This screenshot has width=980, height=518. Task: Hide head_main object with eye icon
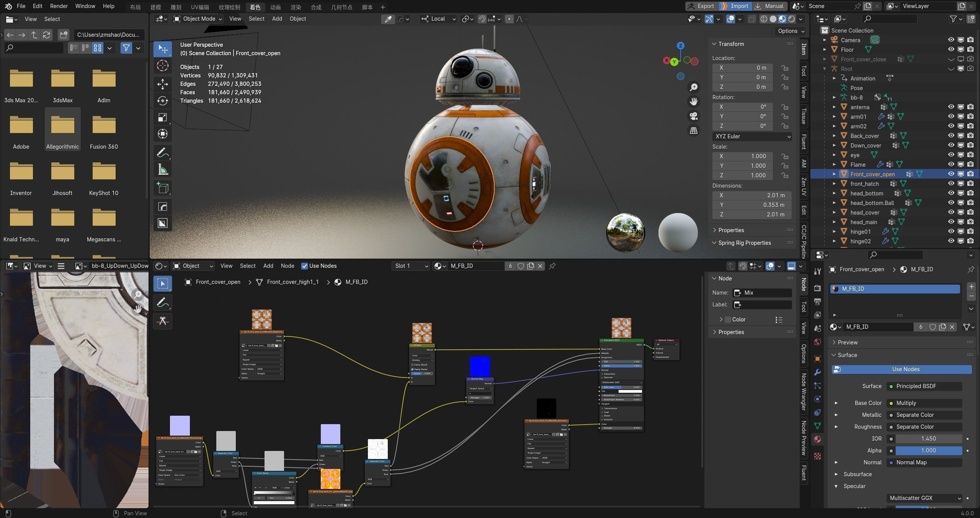click(x=951, y=222)
